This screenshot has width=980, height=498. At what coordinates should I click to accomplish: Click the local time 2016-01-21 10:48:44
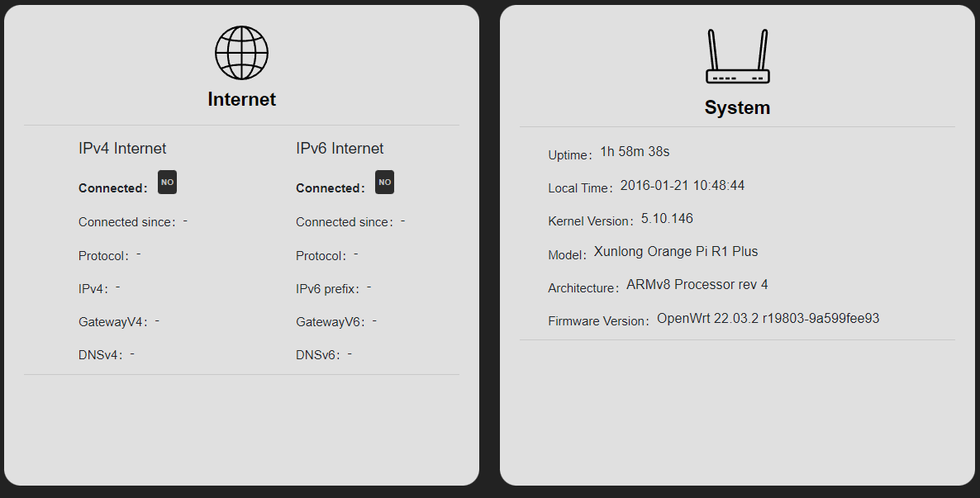pyautogui.click(x=683, y=186)
